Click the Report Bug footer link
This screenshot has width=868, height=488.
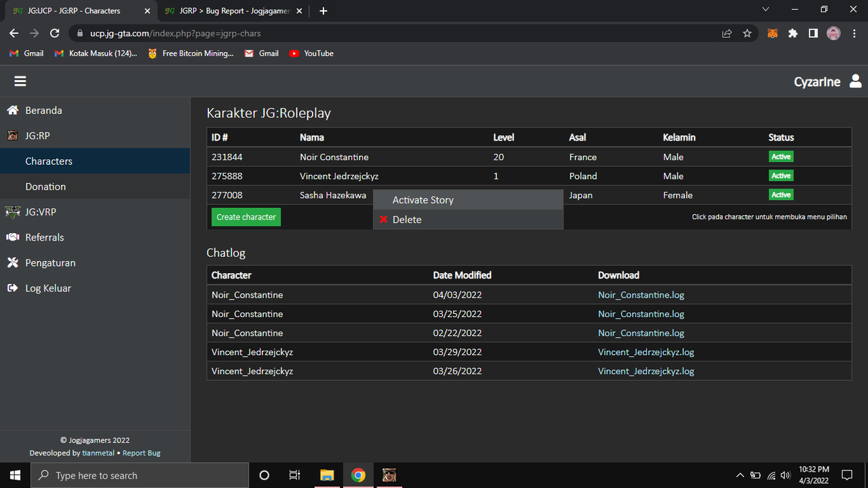(x=142, y=453)
